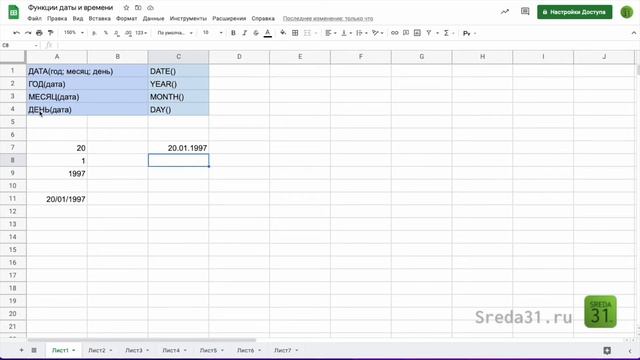Print the spreadsheet

click(x=39, y=33)
